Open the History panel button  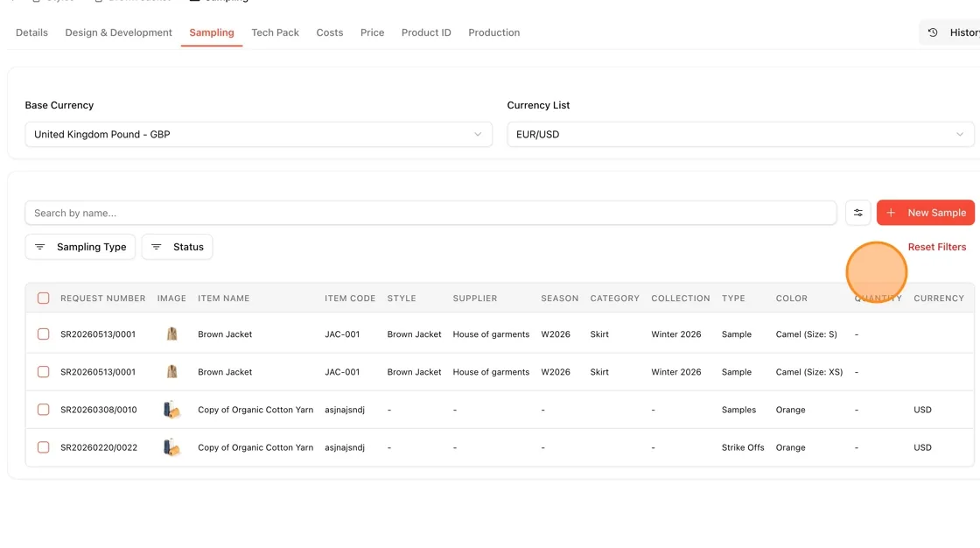pyautogui.click(x=950, y=32)
